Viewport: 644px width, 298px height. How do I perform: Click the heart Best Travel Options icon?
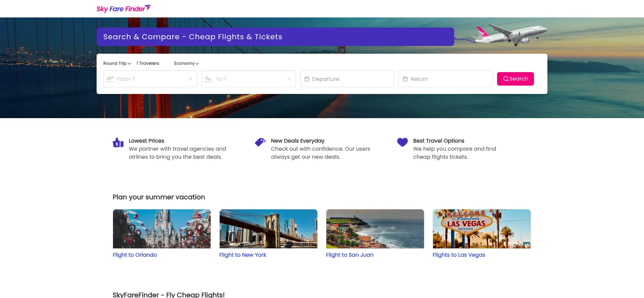point(402,142)
